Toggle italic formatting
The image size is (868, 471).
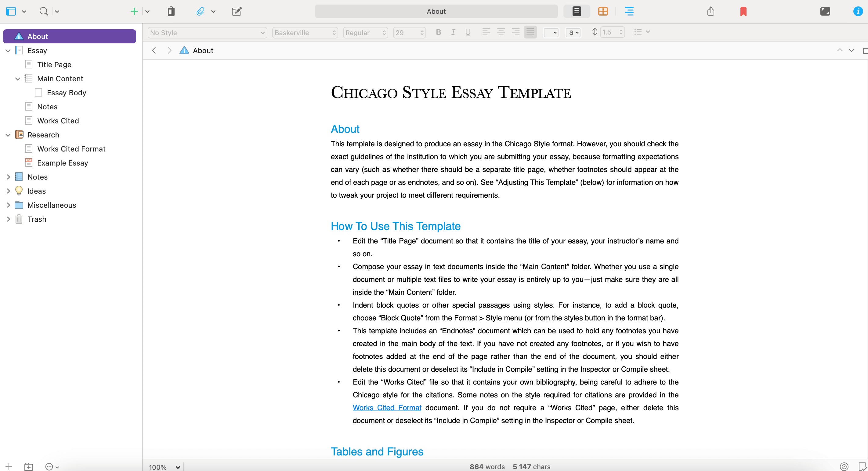[453, 32]
